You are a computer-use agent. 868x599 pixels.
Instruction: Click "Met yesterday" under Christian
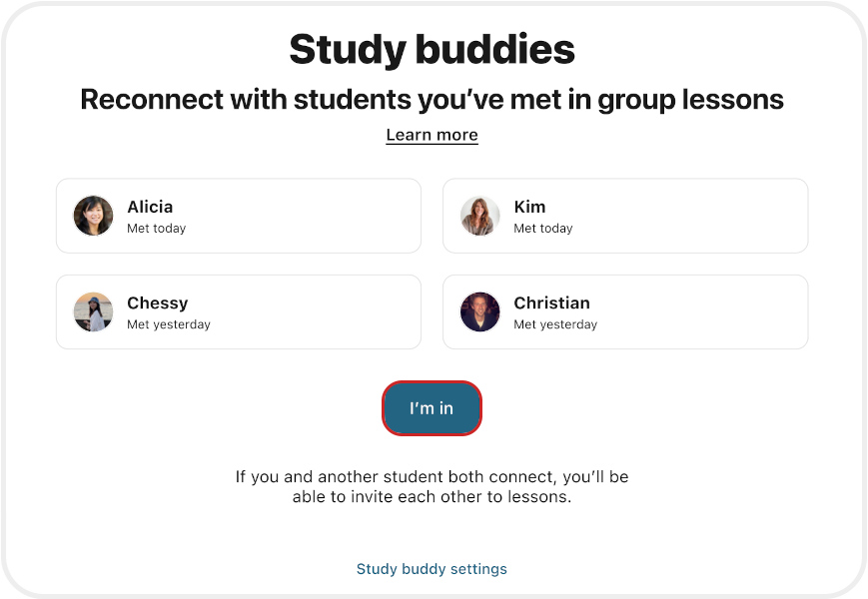click(554, 324)
